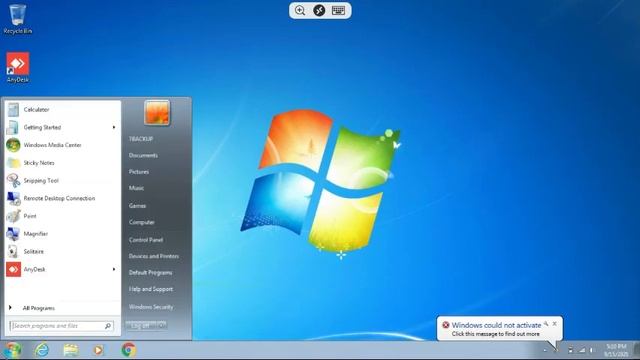Image resolution: width=640 pixels, height=360 pixels.
Task: Click the "Windows could not activate" message
Action: [496, 325]
